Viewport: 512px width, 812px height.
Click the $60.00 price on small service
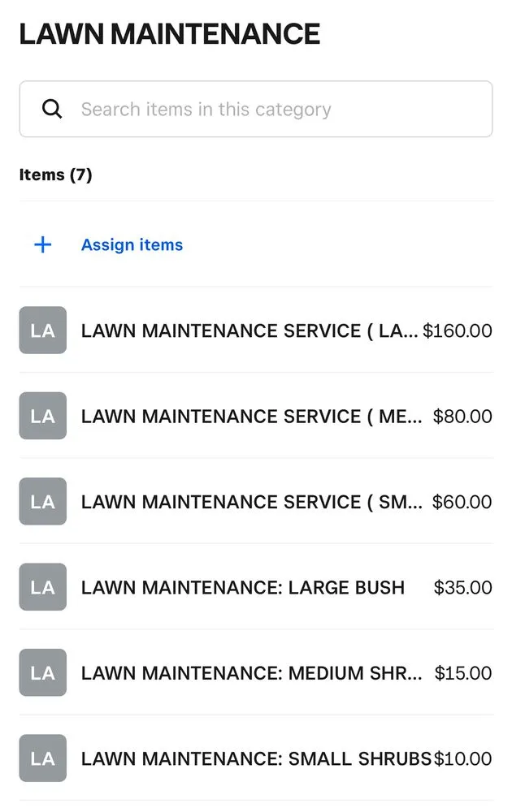[x=462, y=501]
